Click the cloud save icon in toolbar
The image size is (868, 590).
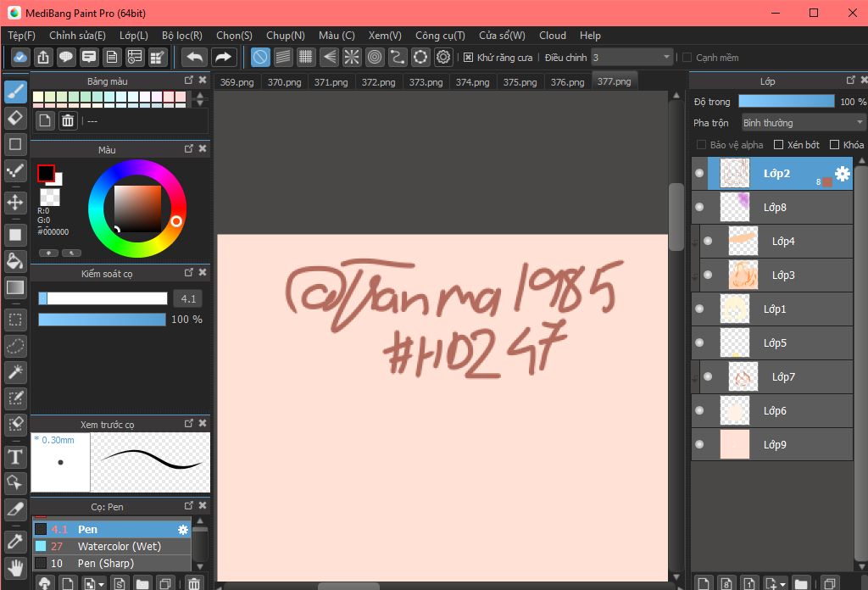(20, 57)
